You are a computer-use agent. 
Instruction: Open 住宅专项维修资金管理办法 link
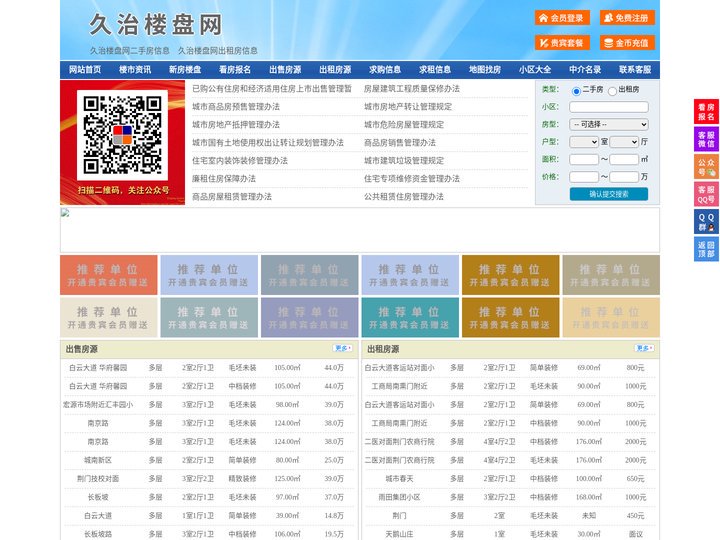pos(412,178)
